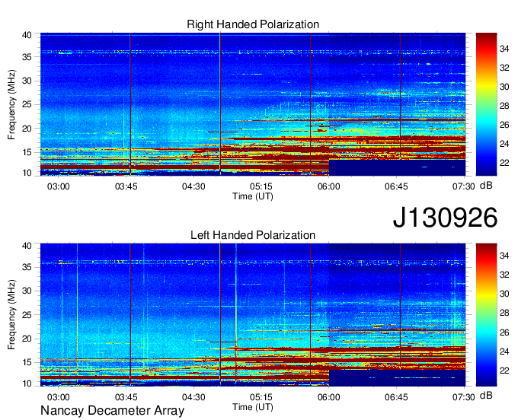Click inside the Left Handed Polarization spectrogram
Image resolution: width=518 pixels, height=420 pixels.
pos(253,315)
